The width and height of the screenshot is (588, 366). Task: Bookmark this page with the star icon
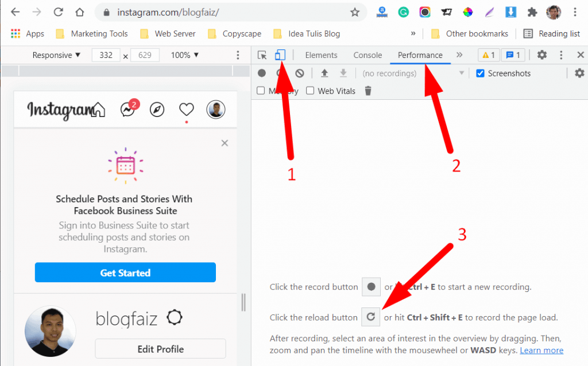click(355, 13)
